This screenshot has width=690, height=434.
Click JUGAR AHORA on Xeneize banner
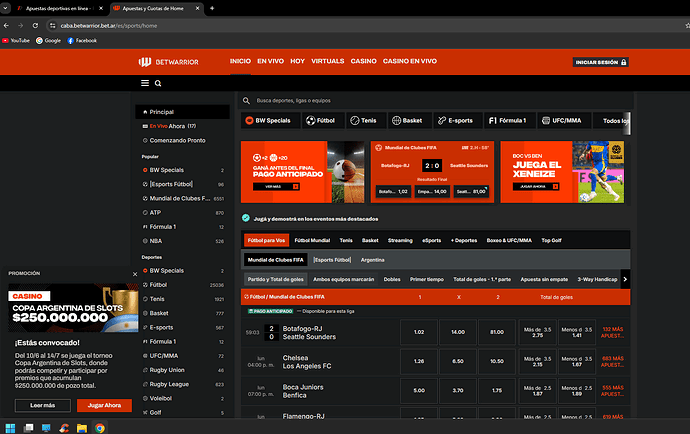(x=536, y=187)
